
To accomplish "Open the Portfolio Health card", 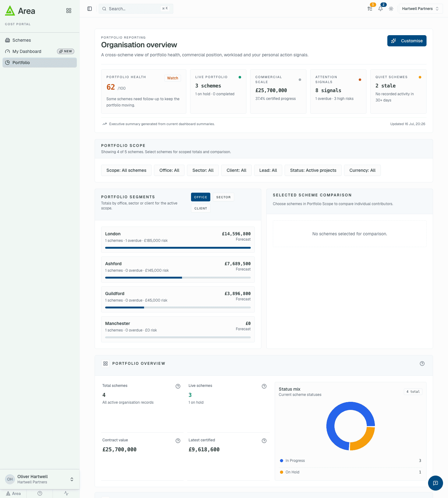I will coord(144,92).
